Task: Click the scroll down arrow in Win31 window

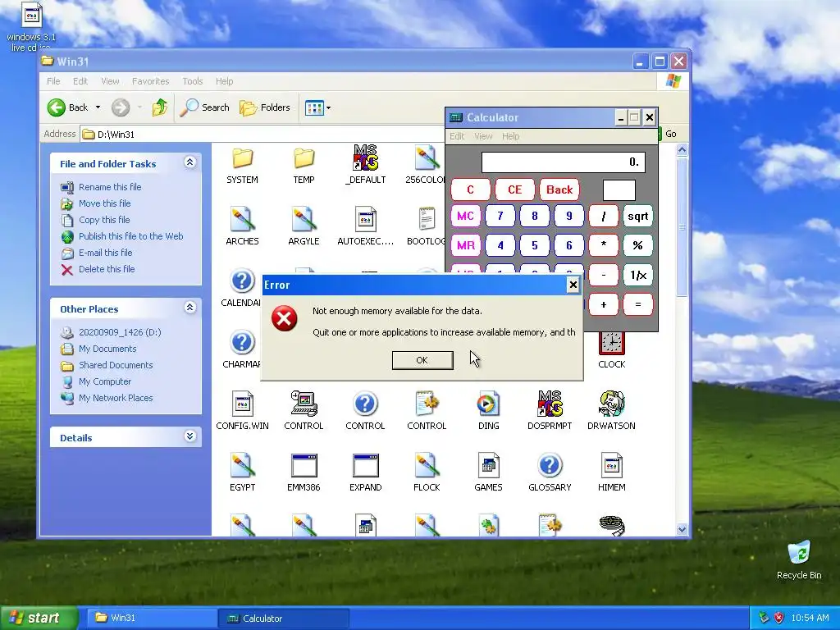Action: (x=682, y=529)
